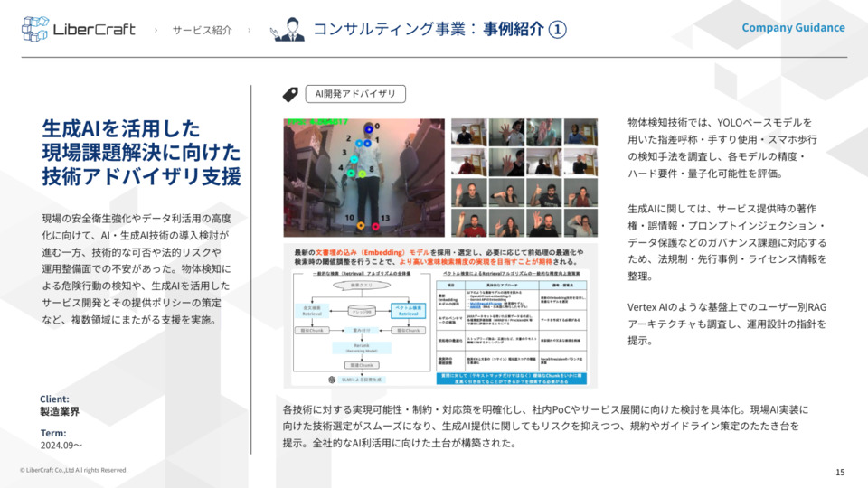Click the chevron after サービス紹介
This screenshot has height=488, width=868.
tap(250, 30)
